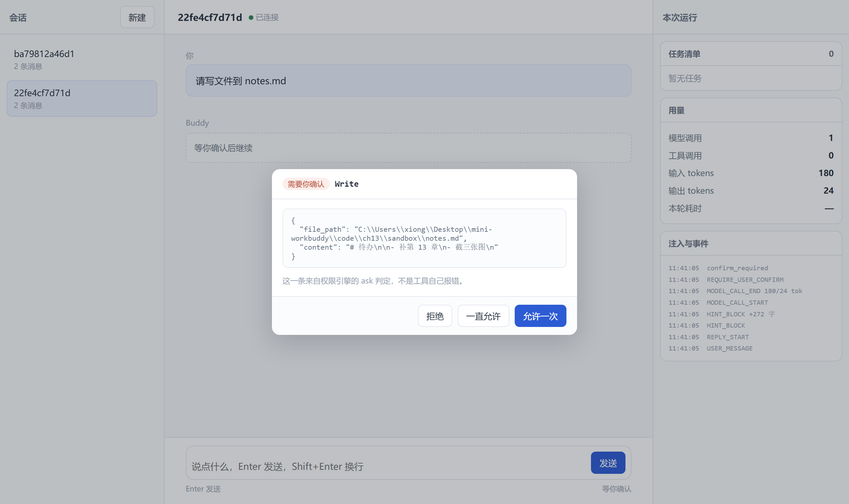This screenshot has width=849, height=504.
Task: Click the 注入与事件 panel header
Action: pyautogui.click(x=751, y=243)
